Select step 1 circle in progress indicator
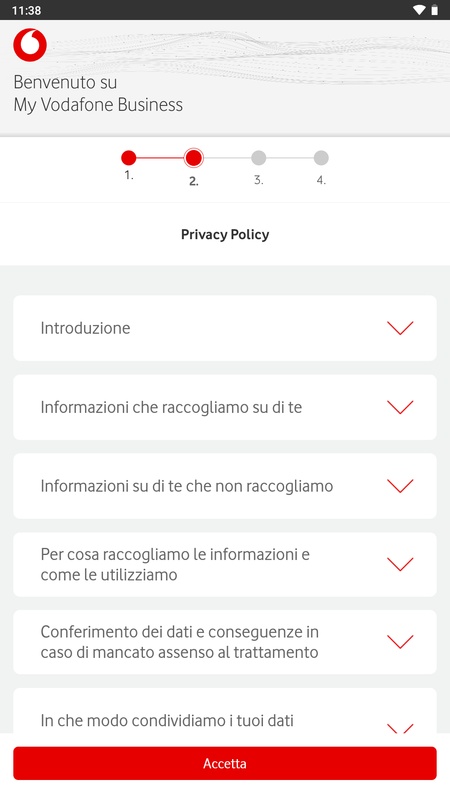This screenshot has height=800, width=450. (x=129, y=158)
